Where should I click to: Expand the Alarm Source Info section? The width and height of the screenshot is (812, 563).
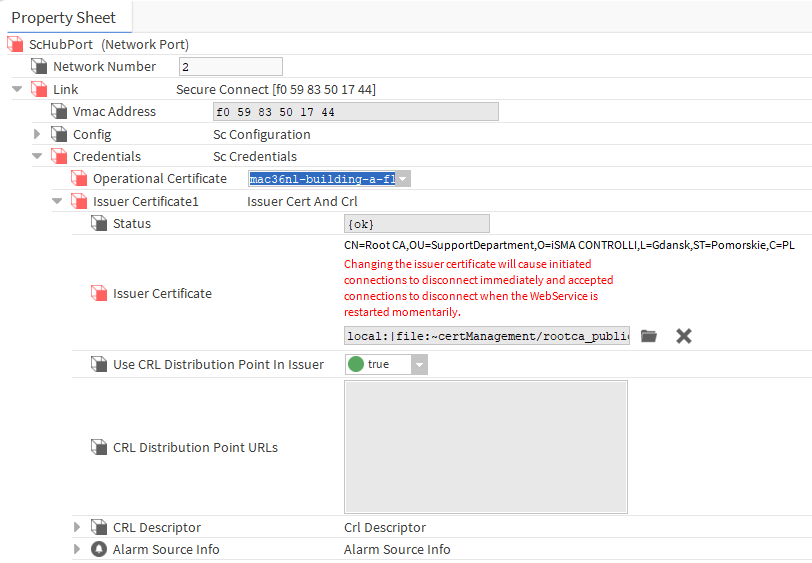[x=77, y=549]
